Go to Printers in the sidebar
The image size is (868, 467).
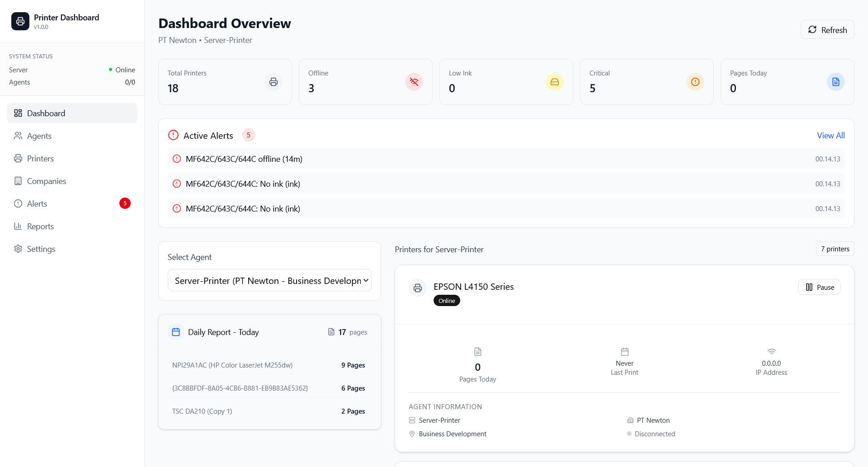click(x=40, y=159)
